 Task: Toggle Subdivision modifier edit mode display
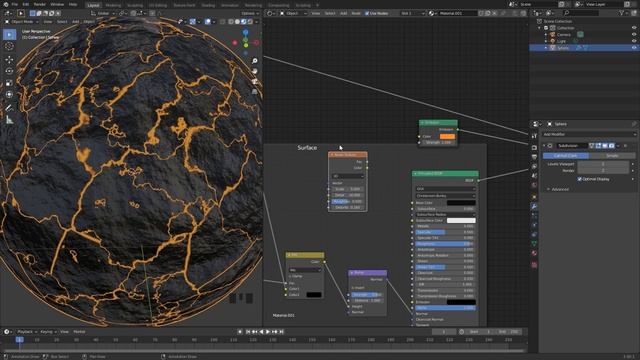[598, 146]
